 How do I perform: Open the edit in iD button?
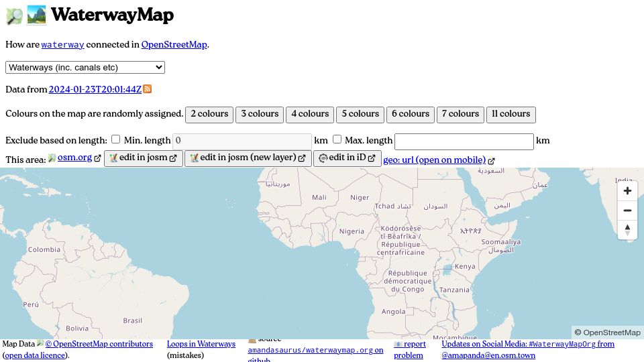(347, 158)
